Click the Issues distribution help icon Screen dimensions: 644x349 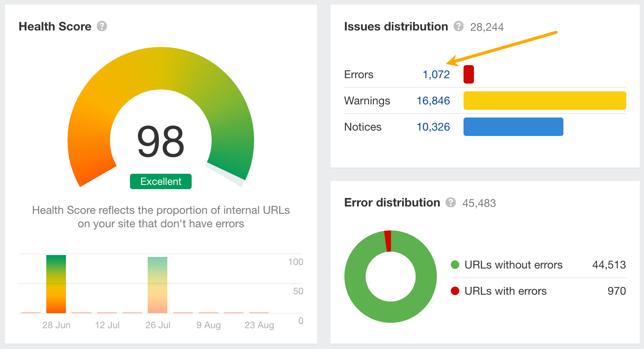click(459, 26)
